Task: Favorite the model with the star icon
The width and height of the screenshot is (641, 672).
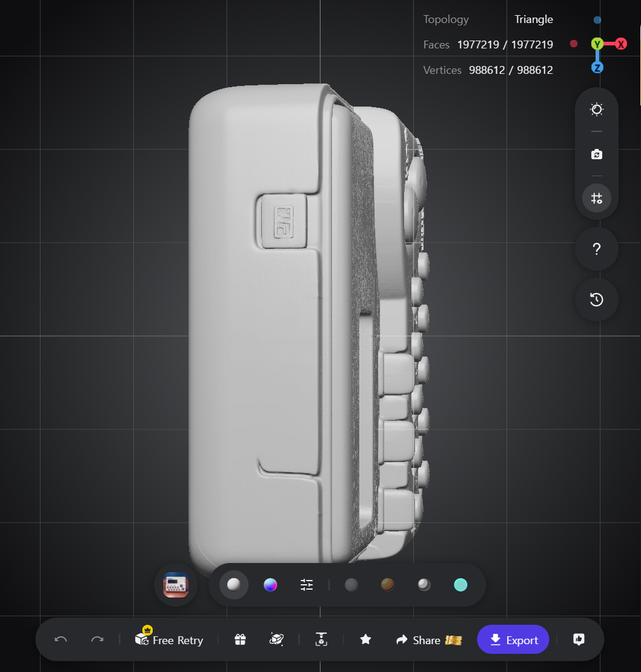Action: point(365,639)
